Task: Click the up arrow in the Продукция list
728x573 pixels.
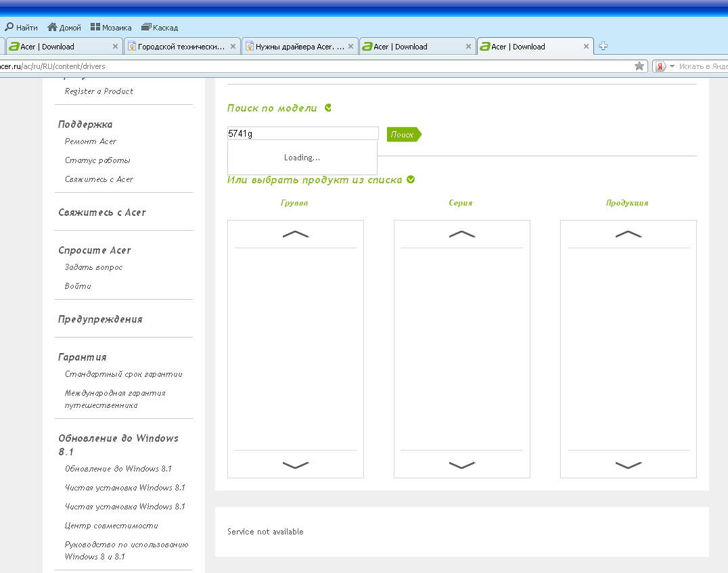Action: [628, 234]
